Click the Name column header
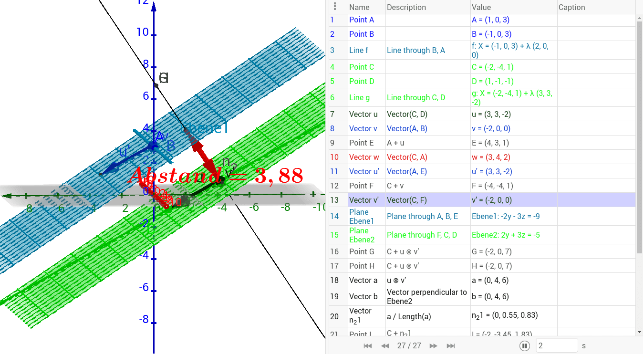The image size is (644, 355). point(359,7)
